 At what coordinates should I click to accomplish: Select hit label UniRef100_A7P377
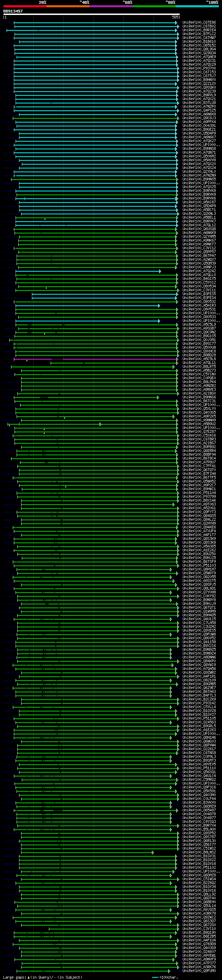pos(199,963)
